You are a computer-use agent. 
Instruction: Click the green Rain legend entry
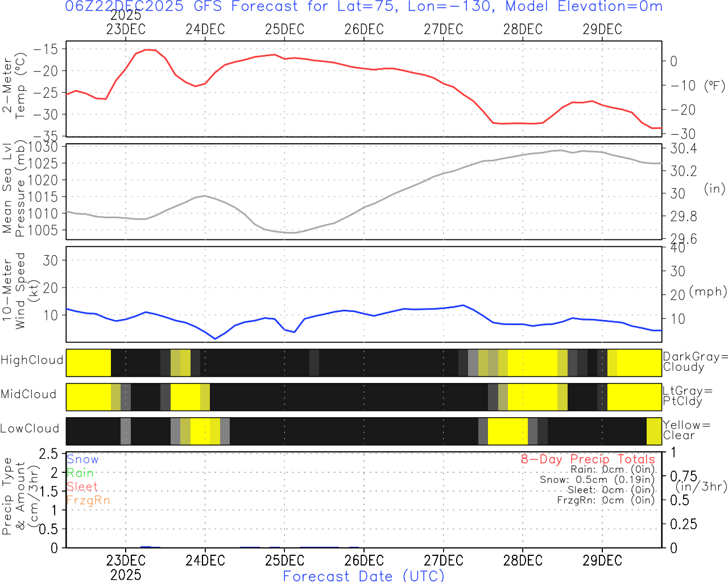(x=80, y=473)
